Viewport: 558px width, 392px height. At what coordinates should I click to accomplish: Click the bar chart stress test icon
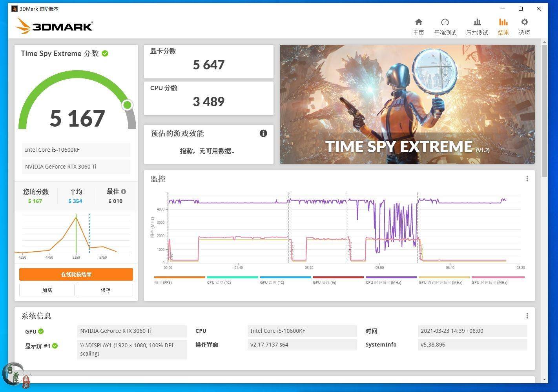tap(477, 22)
